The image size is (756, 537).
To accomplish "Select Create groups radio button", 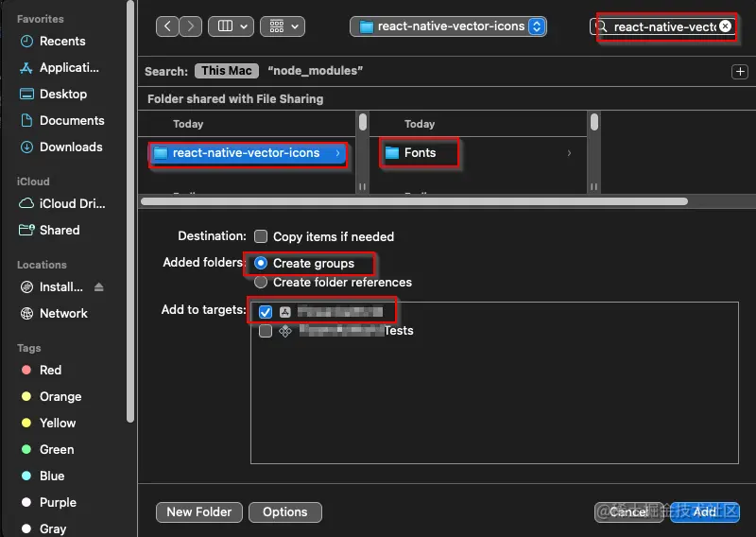I will pos(261,263).
